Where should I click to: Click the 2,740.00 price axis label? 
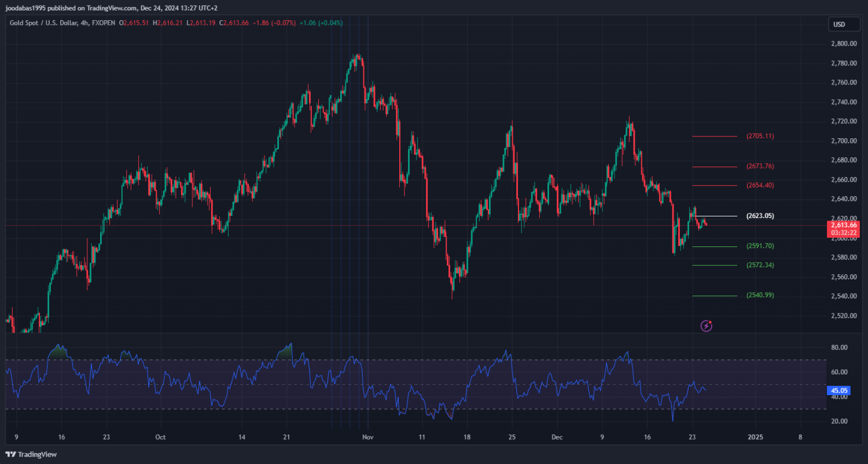844,102
